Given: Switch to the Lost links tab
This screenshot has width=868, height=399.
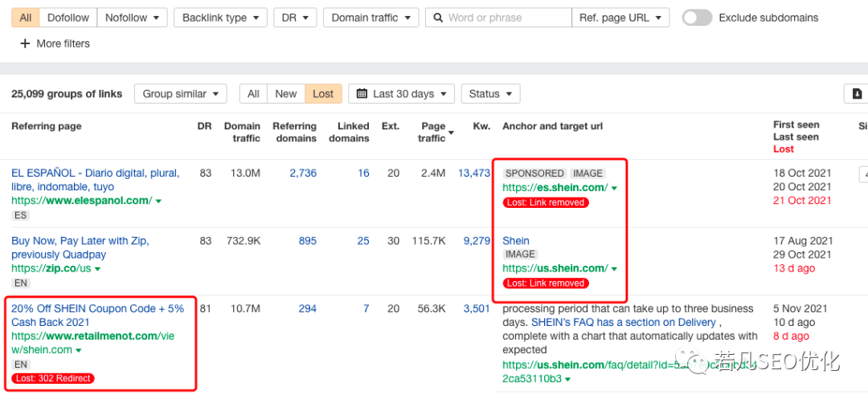Looking at the screenshot, I should pos(323,94).
